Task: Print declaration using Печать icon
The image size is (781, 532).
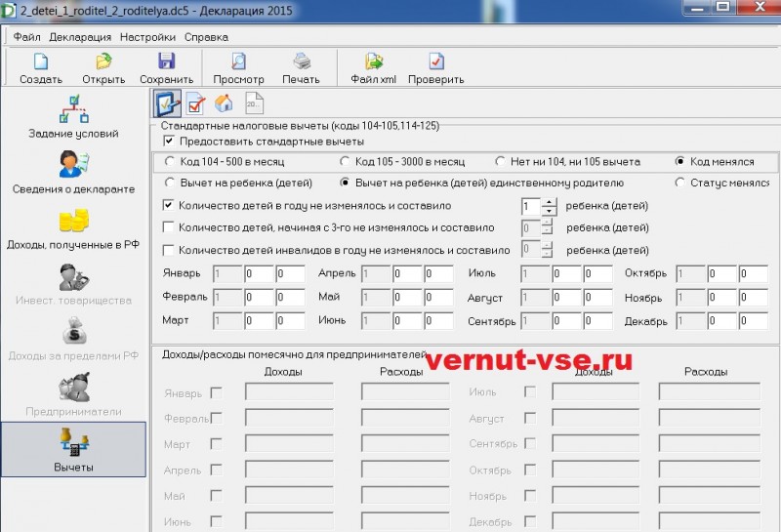Action: [301, 68]
